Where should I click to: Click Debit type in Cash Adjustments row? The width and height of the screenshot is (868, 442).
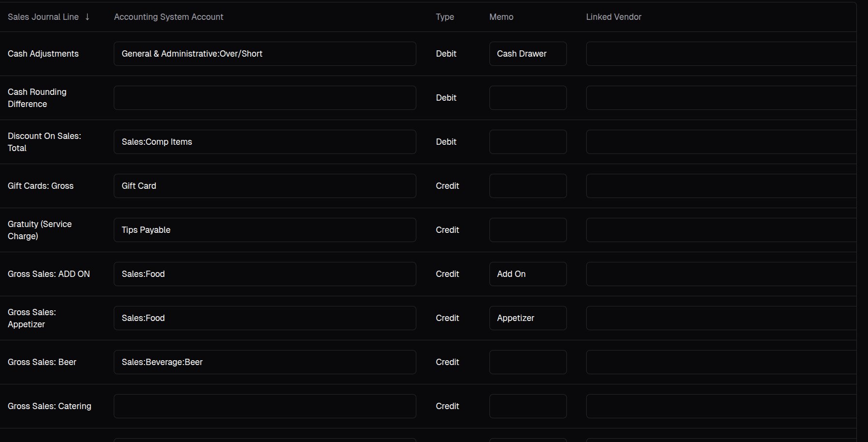click(x=446, y=54)
